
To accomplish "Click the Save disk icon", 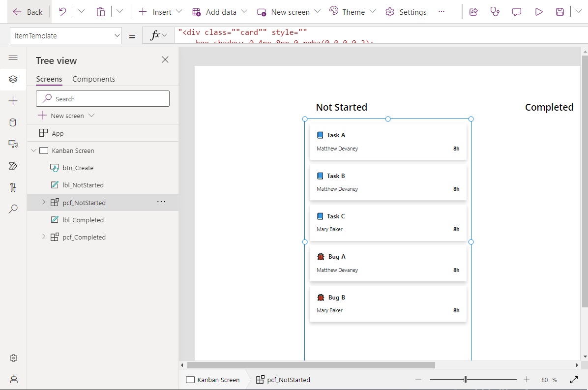I will pyautogui.click(x=560, y=12).
